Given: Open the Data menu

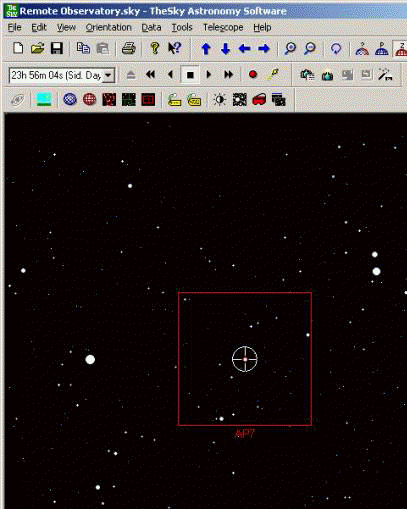Looking at the screenshot, I should 151,27.
